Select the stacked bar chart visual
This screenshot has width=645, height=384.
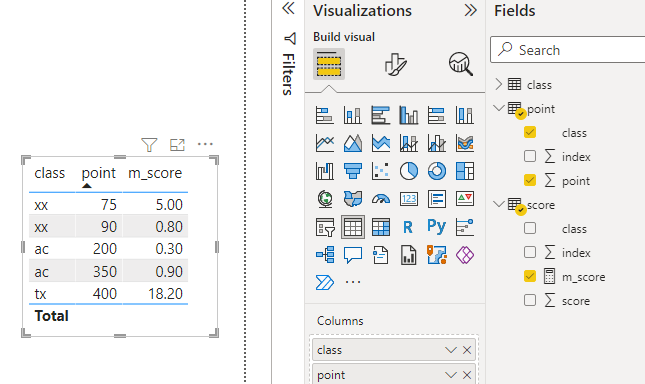[325, 115]
